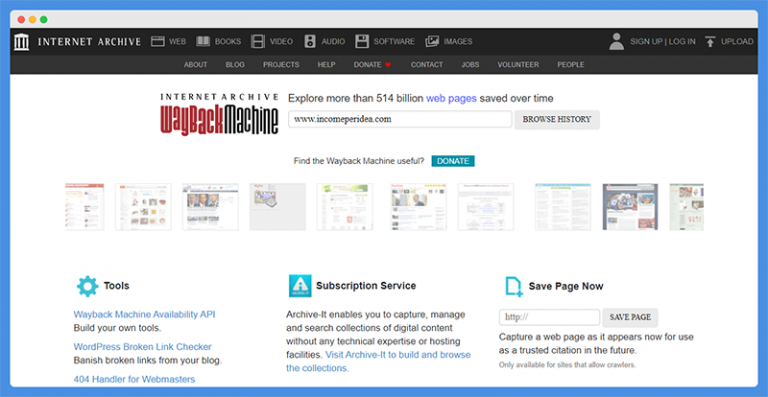Click the Upload arrow icon
This screenshot has width=768, height=397.
[x=710, y=42]
